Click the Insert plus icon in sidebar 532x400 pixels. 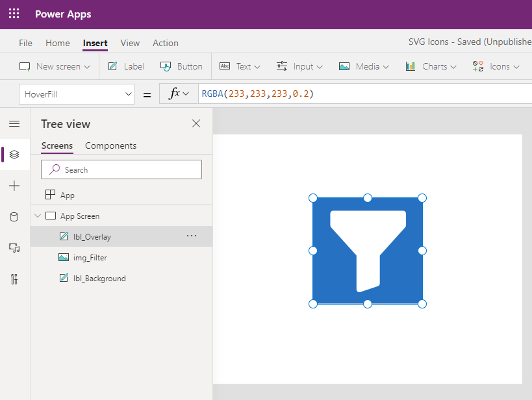[x=14, y=186]
